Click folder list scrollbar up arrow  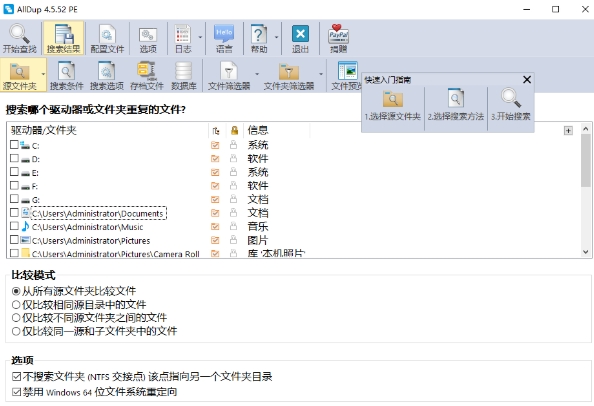[586, 129]
